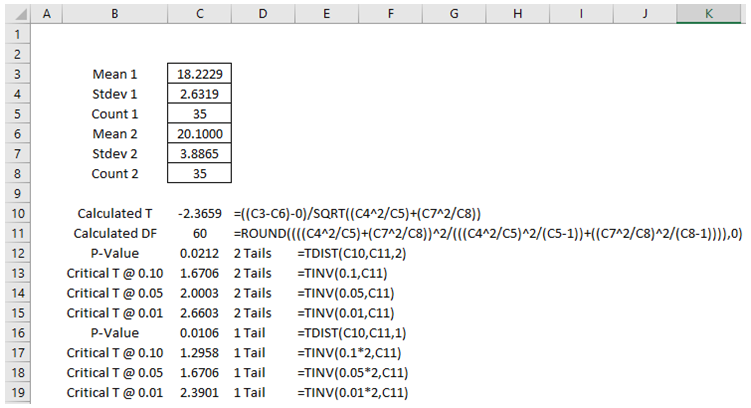
Task: Click the Calculated T label
Action: pyautogui.click(x=115, y=213)
